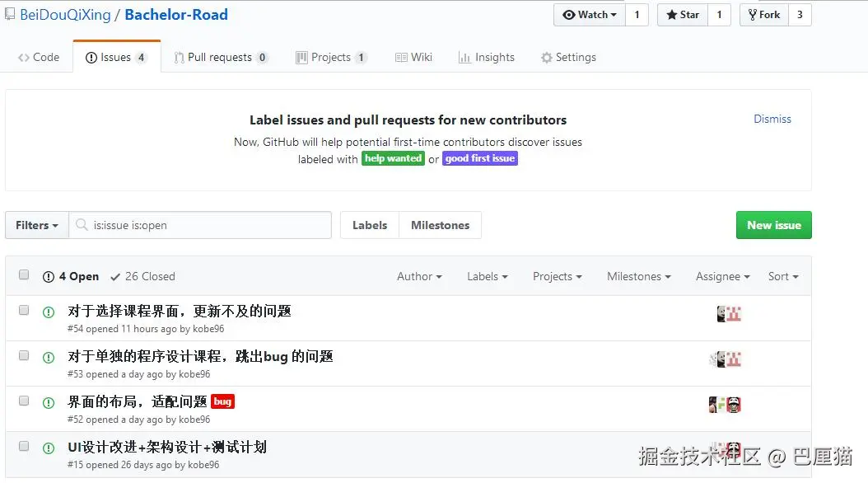Click kobe96 author on issue #53
The image size is (868, 483).
pyautogui.click(x=194, y=374)
